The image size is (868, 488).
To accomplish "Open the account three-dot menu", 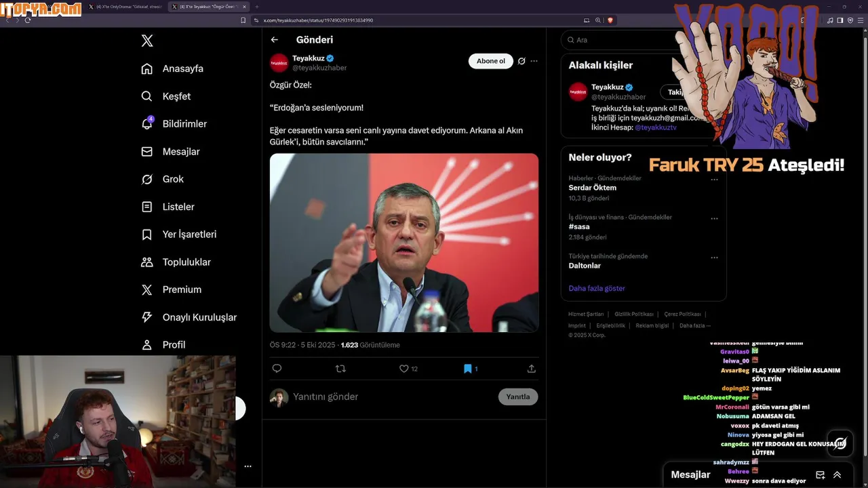I will 248,466.
